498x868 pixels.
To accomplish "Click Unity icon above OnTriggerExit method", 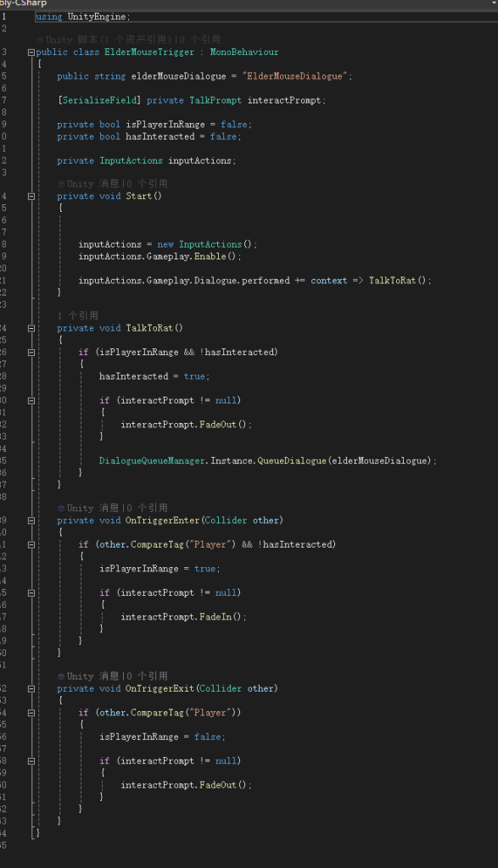I will pos(61,676).
